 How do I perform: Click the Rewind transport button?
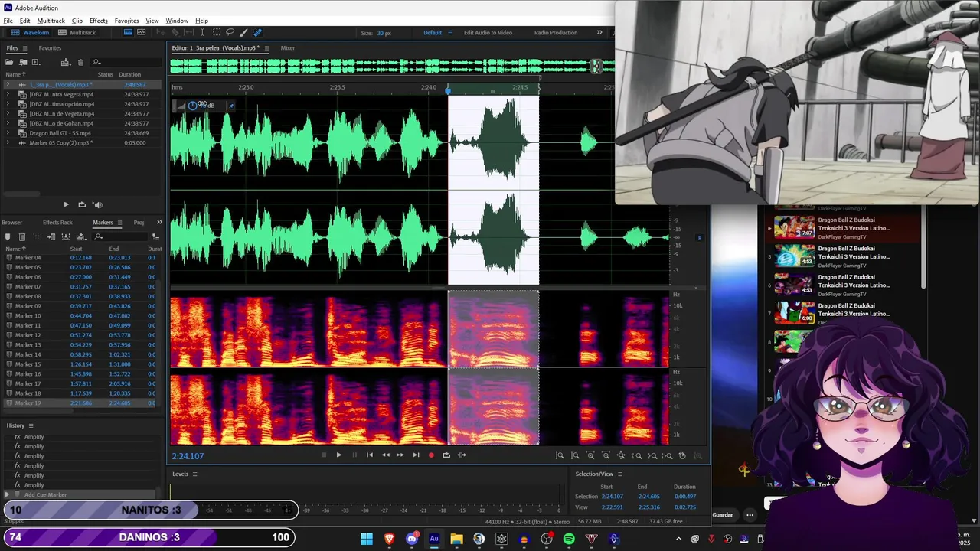point(385,455)
